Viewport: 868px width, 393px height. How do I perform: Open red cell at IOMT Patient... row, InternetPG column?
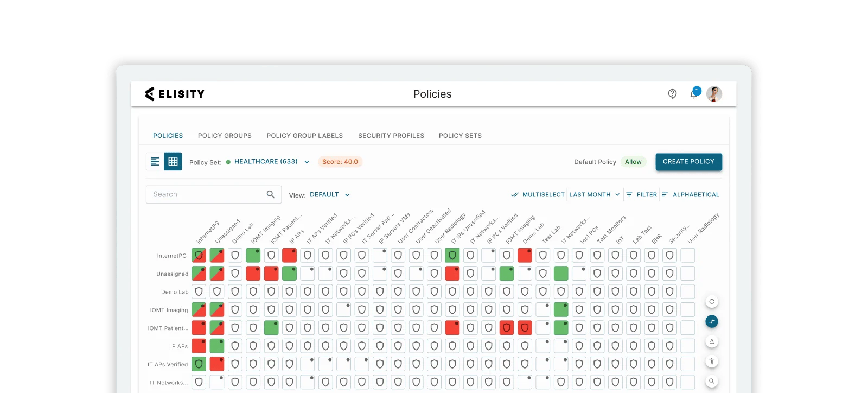(199, 328)
